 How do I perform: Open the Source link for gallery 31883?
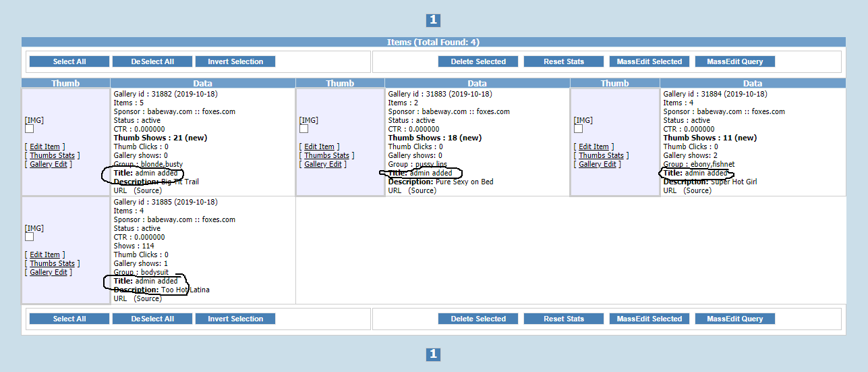[x=422, y=190]
